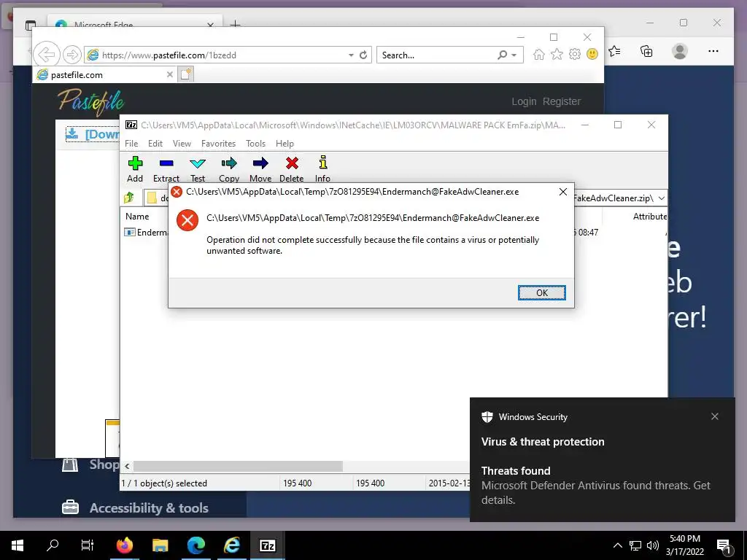Open the Info tool in 7-Zip
This screenshot has width=747, height=560.
coord(323,163)
